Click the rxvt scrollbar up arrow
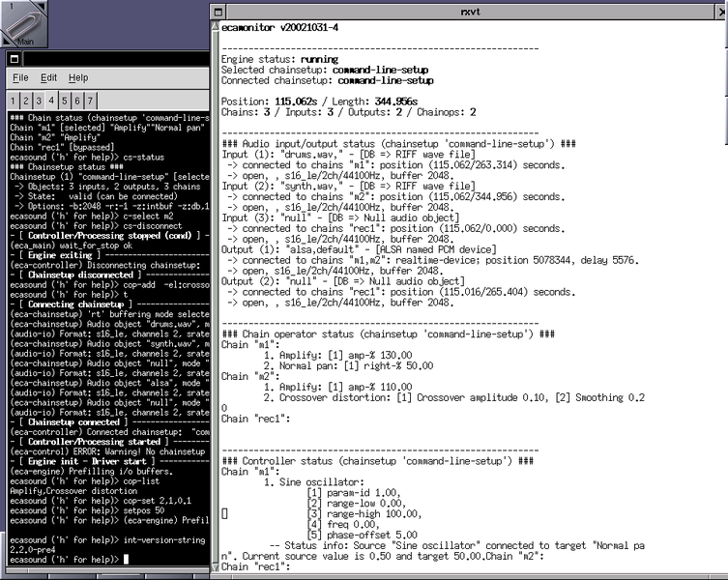The height and width of the screenshot is (580, 728). point(215,26)
